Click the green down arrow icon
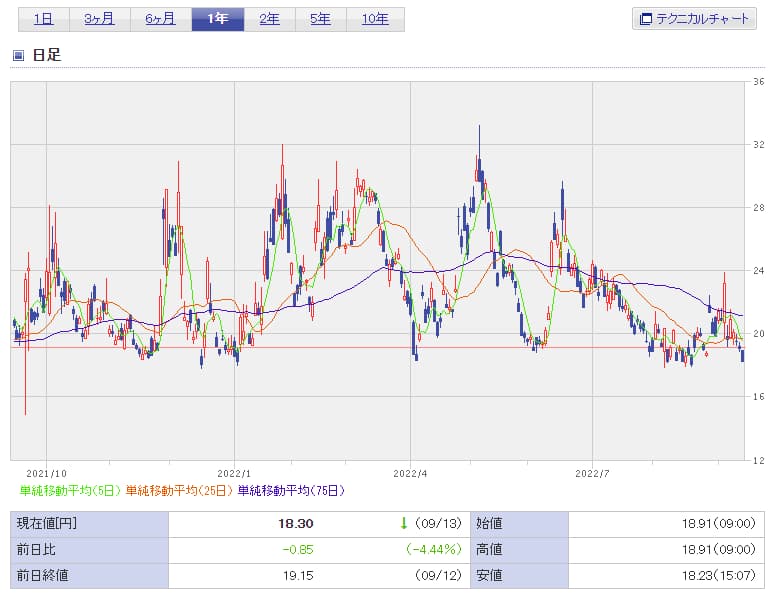This screenshot has width=774, height=603. [x=404, y=523]
